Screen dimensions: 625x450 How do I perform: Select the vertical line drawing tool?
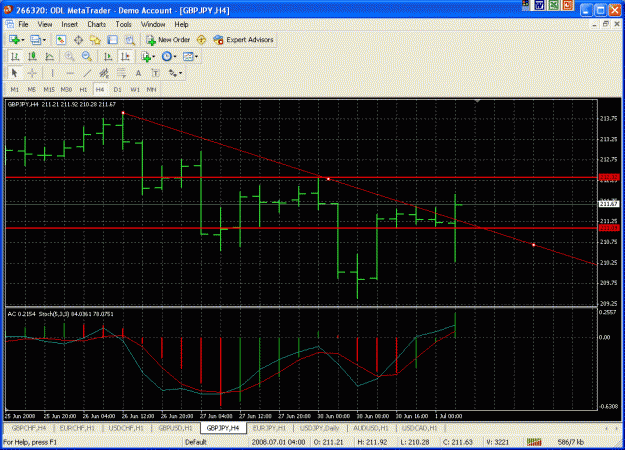click(x=52, y=73)
